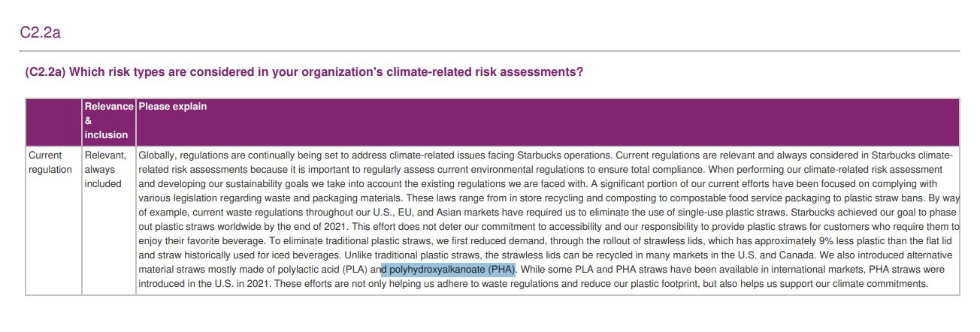Screen dimensions: 980x332
Task: Click the question heading about climate-related risk types
Action: click(304, 72)
